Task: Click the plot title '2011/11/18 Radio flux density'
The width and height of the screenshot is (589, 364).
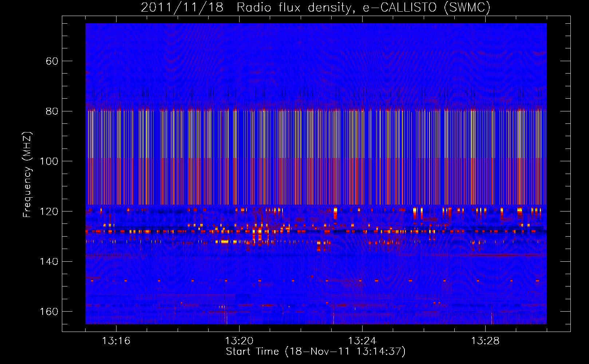Action: coord(247,7)
